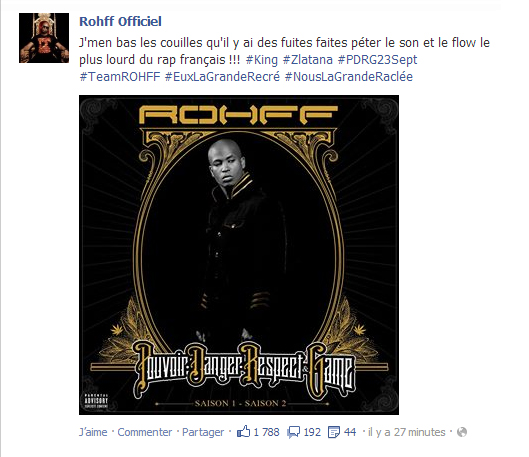The height and width of the screenshot is (457, 529).
Task: Open the #NousLaGrandeRaclée hashtag
Action: [349, 77]
